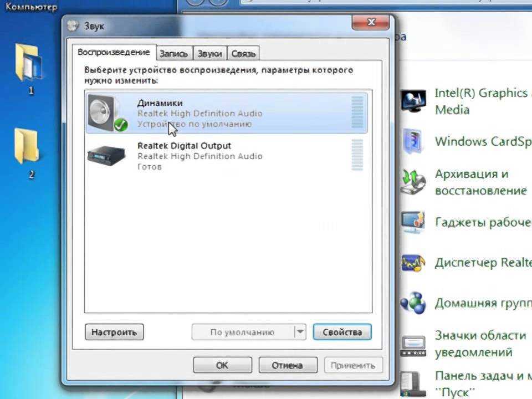Click the Realtek Digital Output level meter
Image resolution: width=532 pixels, height=399 pixels.
pos(357,155)
